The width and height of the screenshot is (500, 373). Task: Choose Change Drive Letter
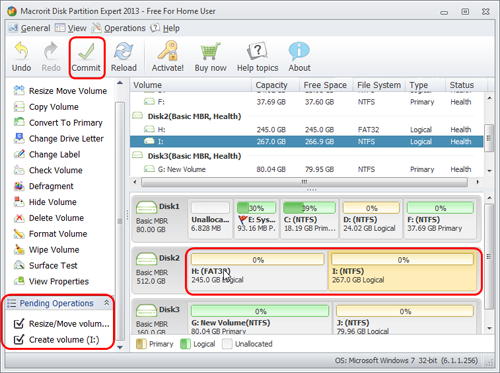(x=59, y=138)
